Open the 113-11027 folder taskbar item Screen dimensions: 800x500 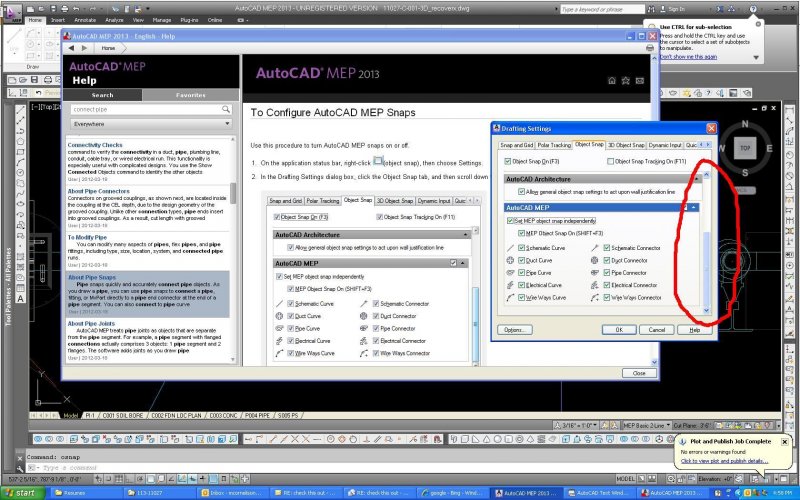pyautogui.click(x=159, y=493)
